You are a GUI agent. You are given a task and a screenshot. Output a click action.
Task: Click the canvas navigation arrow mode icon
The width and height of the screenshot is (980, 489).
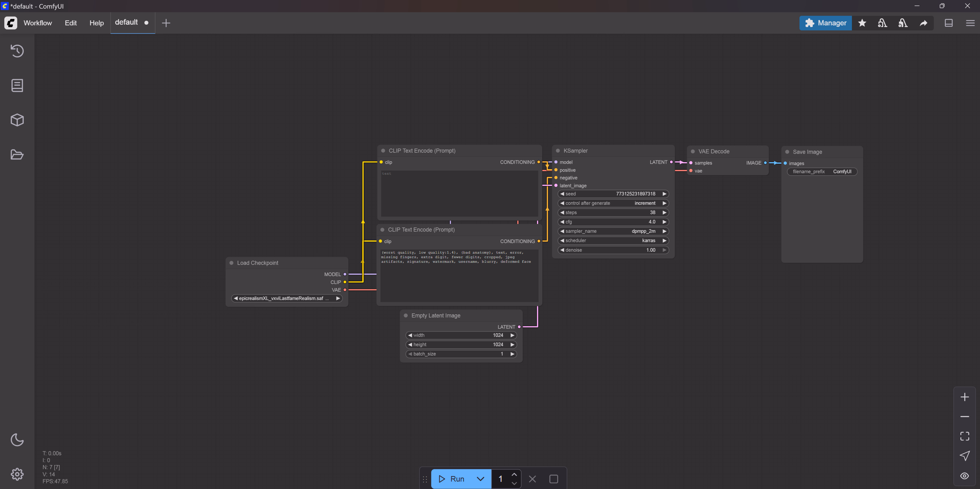point(964,456)
